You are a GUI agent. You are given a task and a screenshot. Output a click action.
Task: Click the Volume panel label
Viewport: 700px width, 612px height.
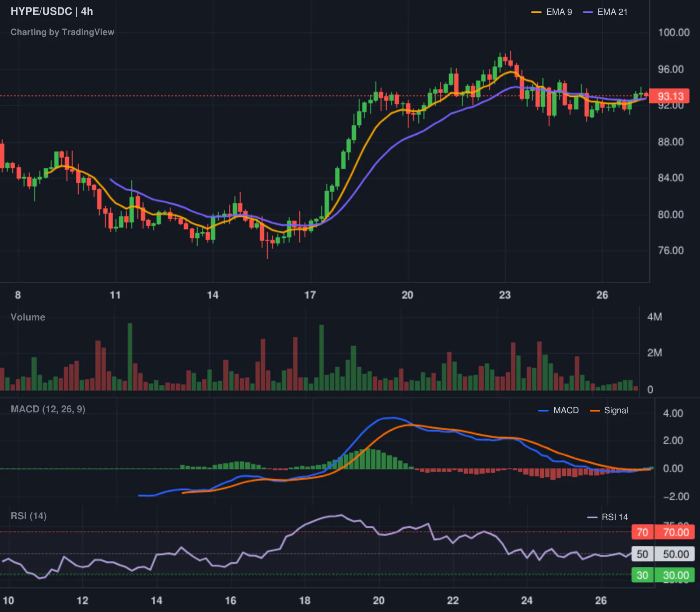[28, 317]
